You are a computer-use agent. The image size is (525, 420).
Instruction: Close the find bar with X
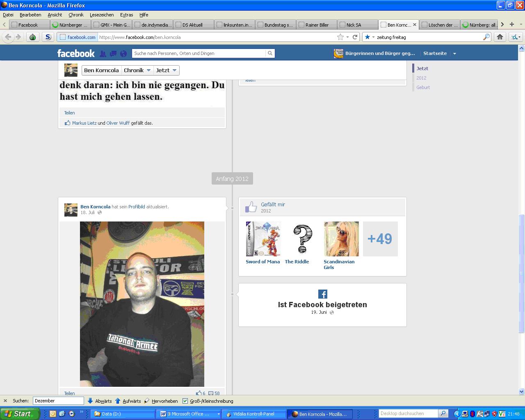[5, 401]
